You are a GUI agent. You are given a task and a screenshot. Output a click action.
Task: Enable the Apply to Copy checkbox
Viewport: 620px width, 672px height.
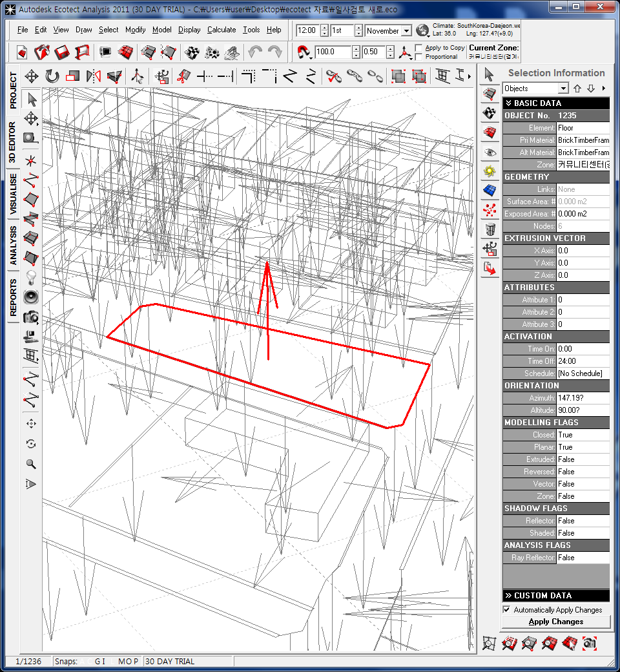coord(419,48)
